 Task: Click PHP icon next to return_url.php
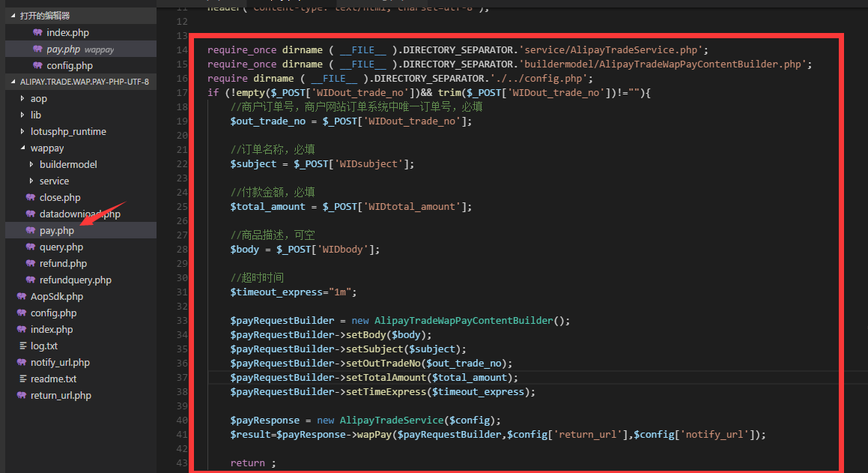[22, 396]
